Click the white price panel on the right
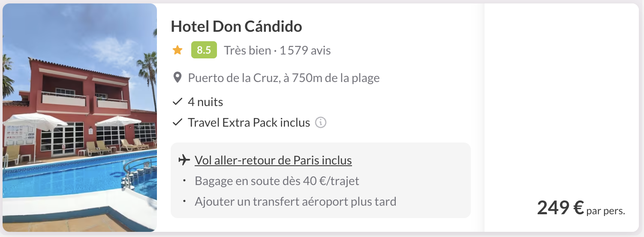Viewport: 644px width, 237px height. tap(562, 118)
